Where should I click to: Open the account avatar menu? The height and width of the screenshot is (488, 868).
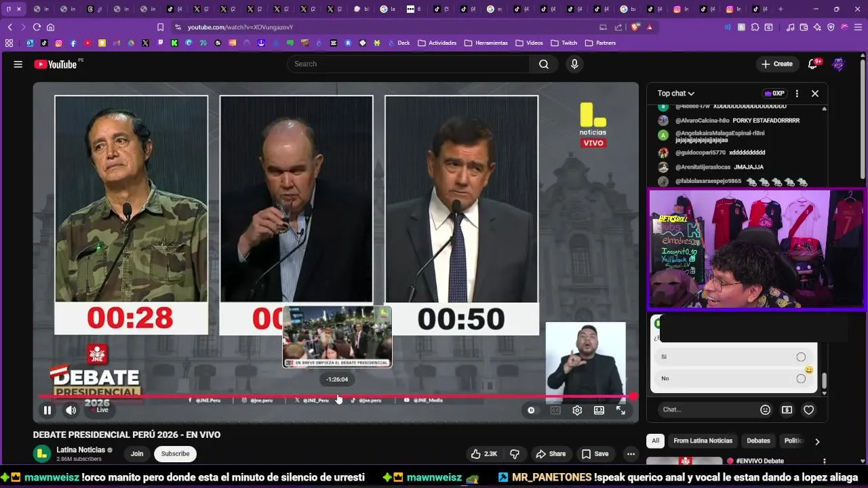point(839,64)
